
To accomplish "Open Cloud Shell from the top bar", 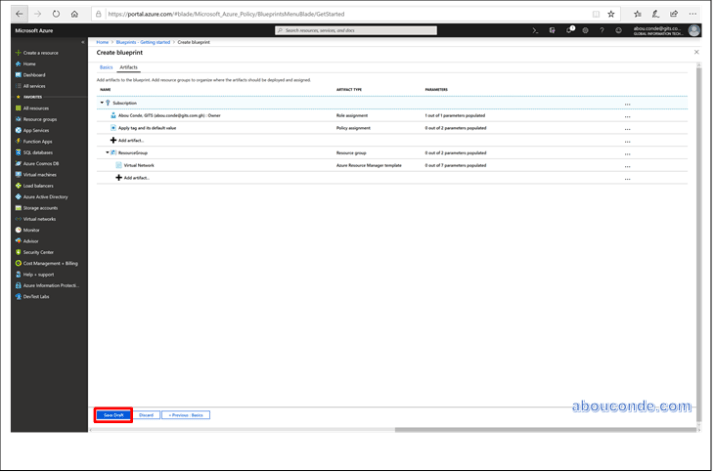I will point(536,31).
